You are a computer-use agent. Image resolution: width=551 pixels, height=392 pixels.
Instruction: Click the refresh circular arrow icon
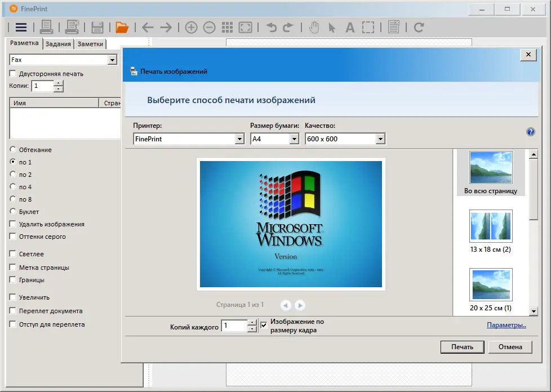click(419, 28)
